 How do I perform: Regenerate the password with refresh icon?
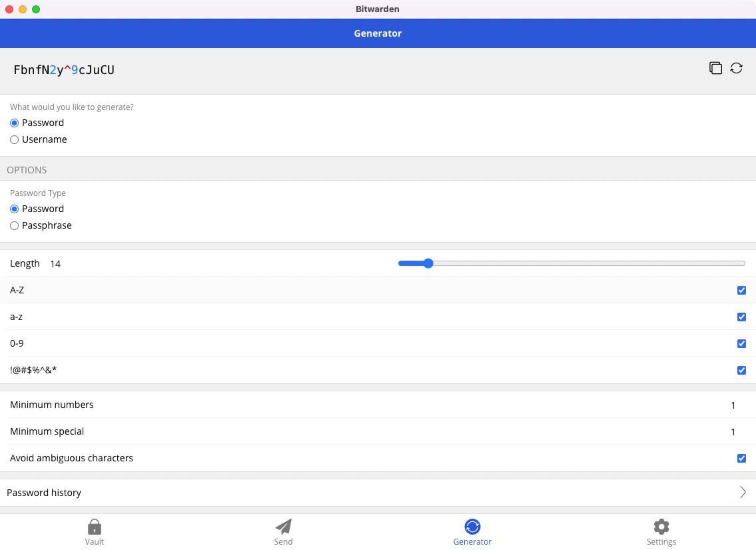point(736,68)
